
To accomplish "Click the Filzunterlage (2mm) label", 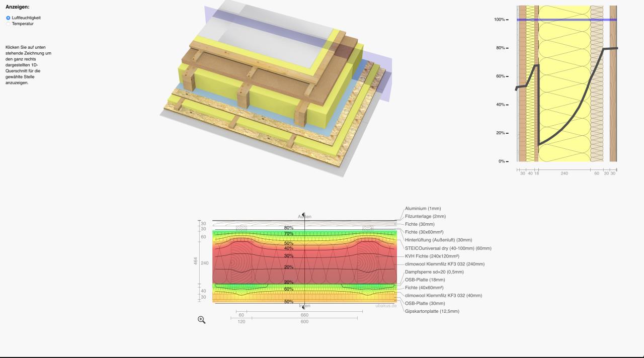I will [425, 216].
